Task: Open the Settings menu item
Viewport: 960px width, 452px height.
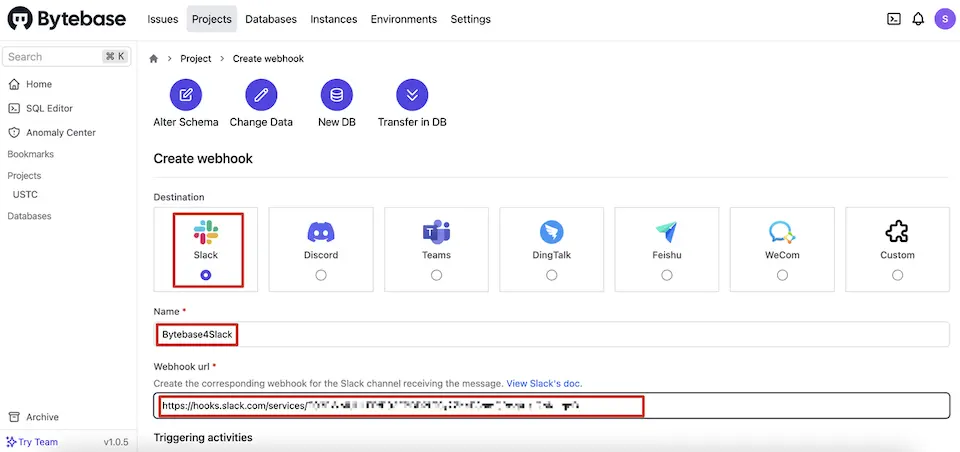Action: coord(471,19)
